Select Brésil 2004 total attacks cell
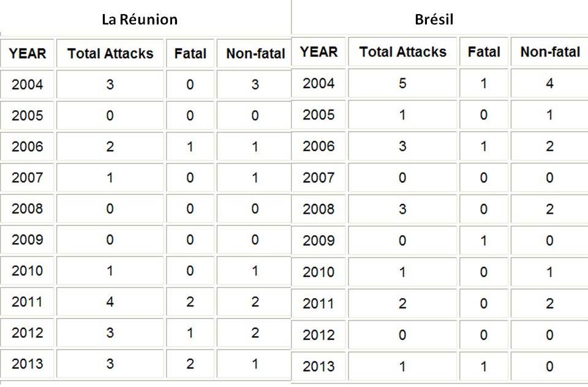The image size is (588, 387). (402, 83)
